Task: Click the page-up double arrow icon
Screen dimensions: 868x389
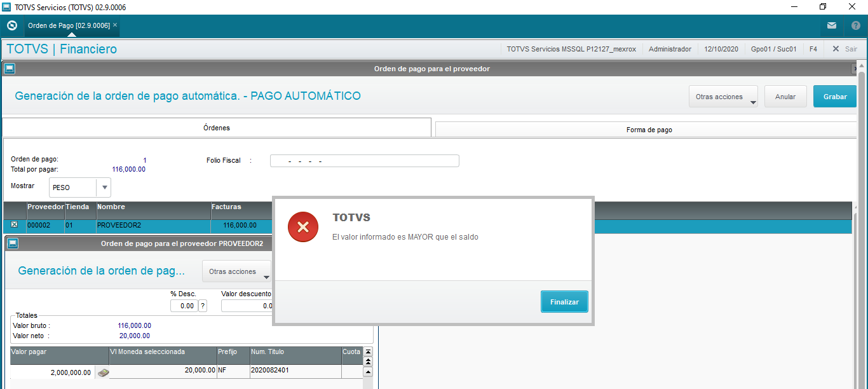Action: pos(367,362)
